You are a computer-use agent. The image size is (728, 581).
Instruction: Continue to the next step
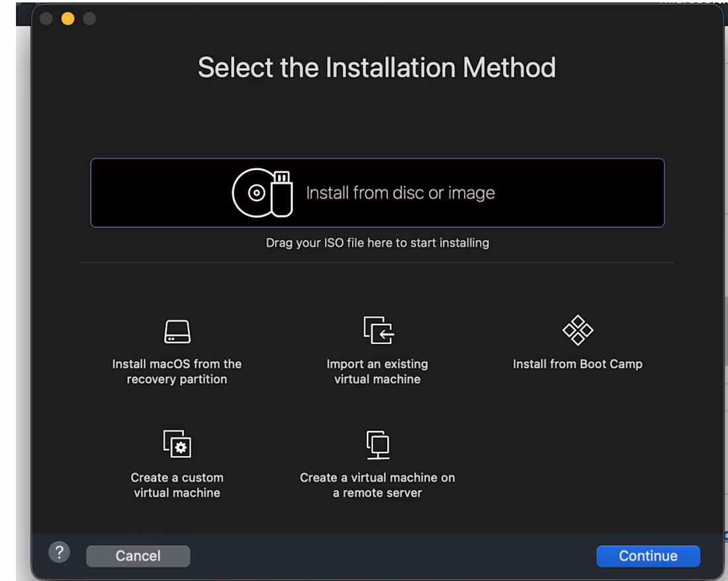coord(648,556)
